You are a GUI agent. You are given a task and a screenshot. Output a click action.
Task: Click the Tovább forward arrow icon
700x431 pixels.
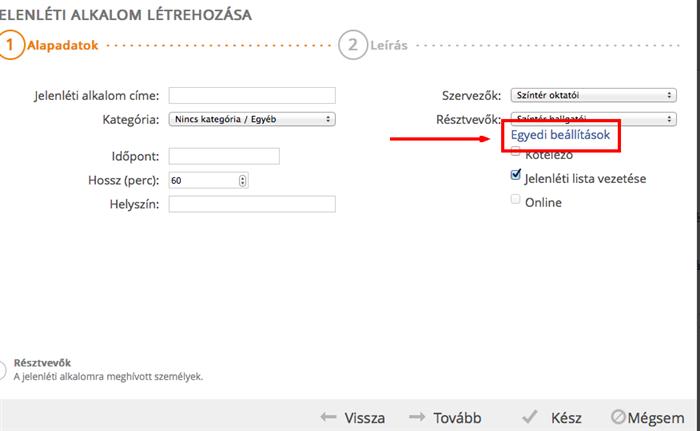417,417
